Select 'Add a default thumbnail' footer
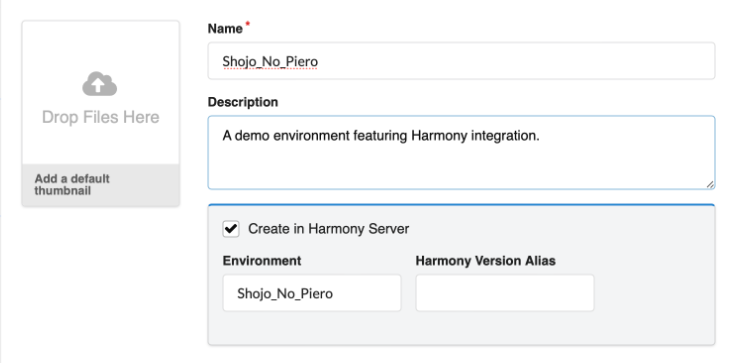 tap(101, 185)
